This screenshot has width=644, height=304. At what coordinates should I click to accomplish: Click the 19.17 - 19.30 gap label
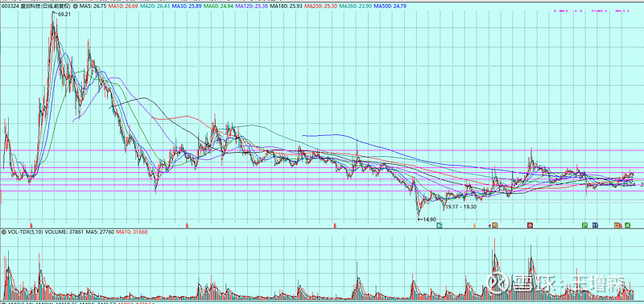[x=460, y=207]
